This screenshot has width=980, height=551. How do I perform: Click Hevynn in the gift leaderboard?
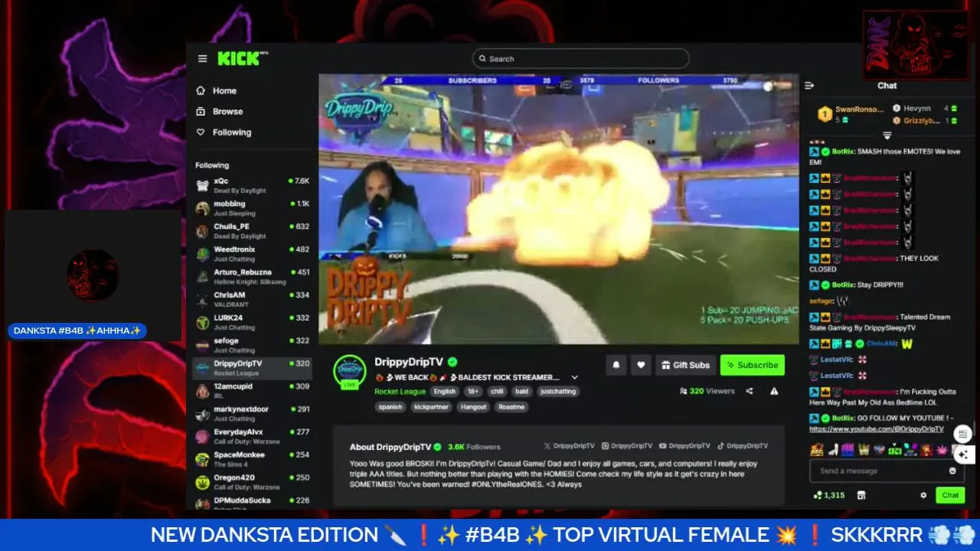(x=924, y=109)
